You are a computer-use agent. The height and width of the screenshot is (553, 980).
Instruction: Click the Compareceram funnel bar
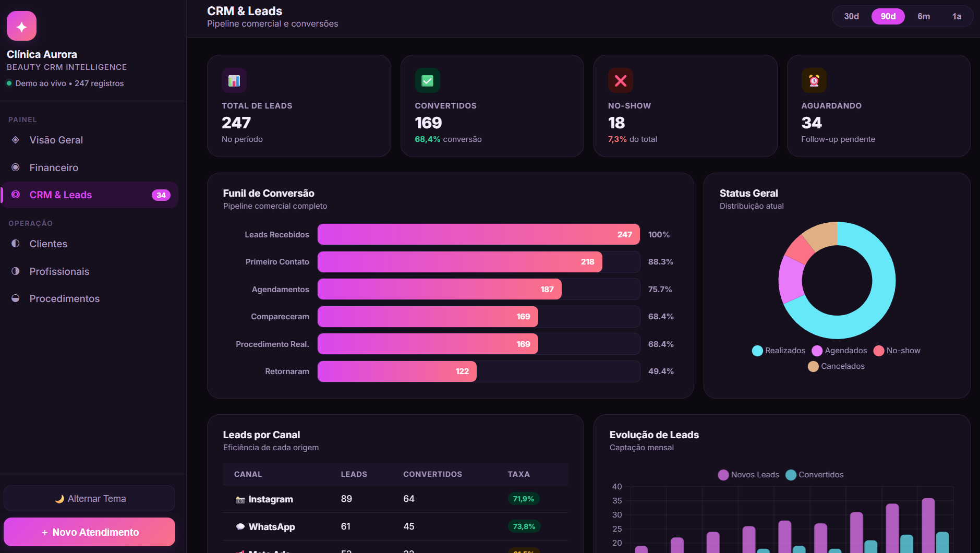tap(428, 317)
